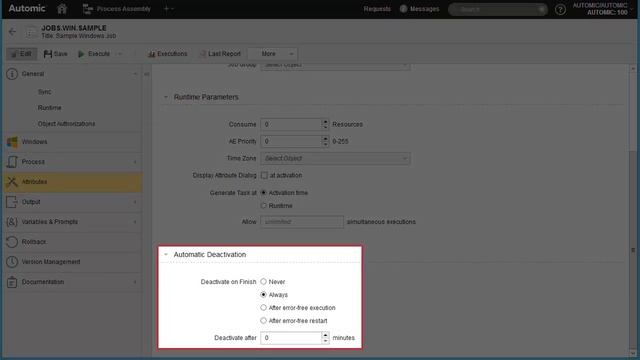Execute the job
Screen dimensions: 640x360
[x=94, y=54]
